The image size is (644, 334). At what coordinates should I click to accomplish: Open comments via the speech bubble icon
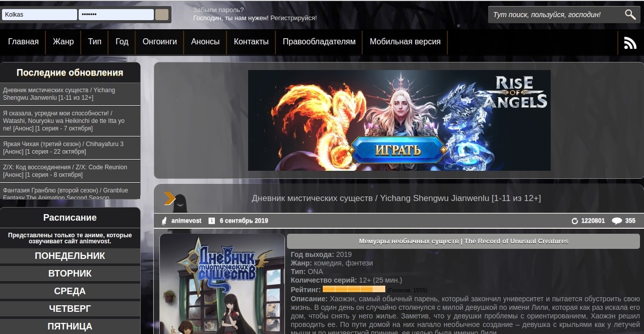point(616,221)
